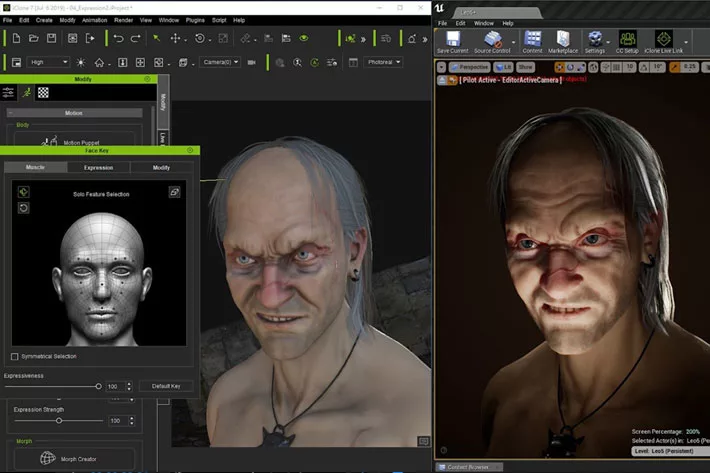710x473 pixels.
Task: Click the Home view icon
Action: pos(99,62)
